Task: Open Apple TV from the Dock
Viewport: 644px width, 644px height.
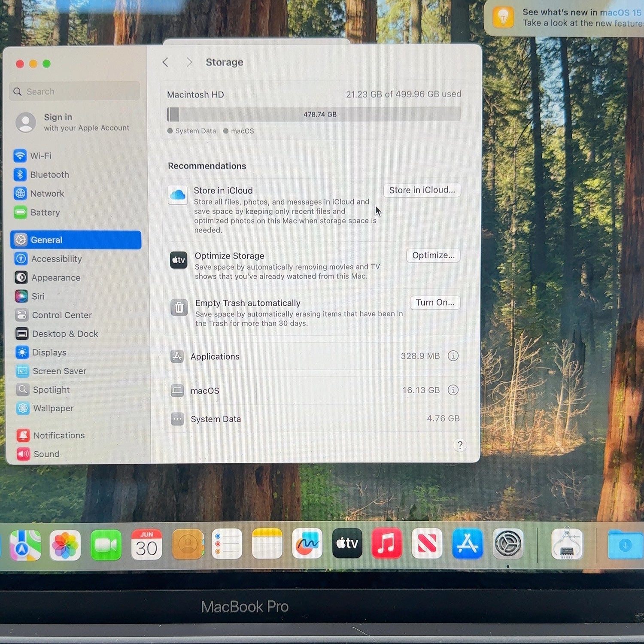Action: coord(347,543)
